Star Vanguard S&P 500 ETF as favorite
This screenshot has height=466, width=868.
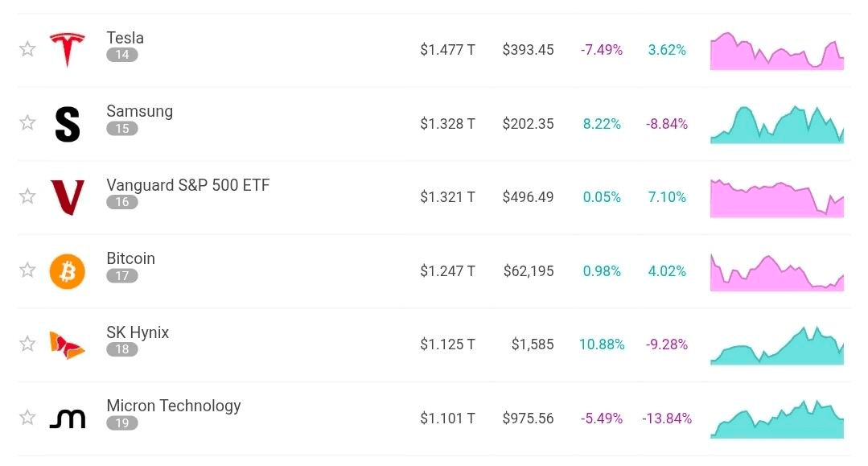[27, 196]
